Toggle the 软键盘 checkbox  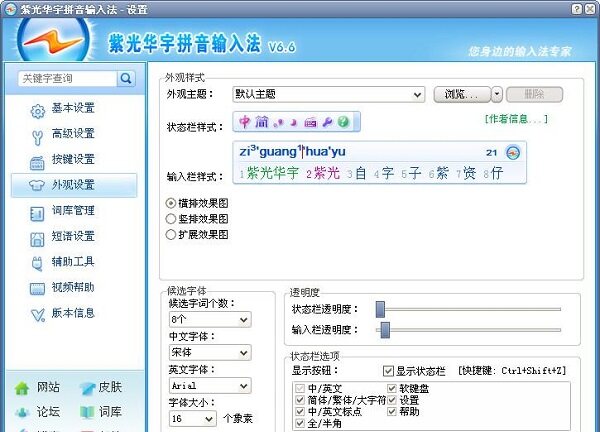click(x=392, y=388)
